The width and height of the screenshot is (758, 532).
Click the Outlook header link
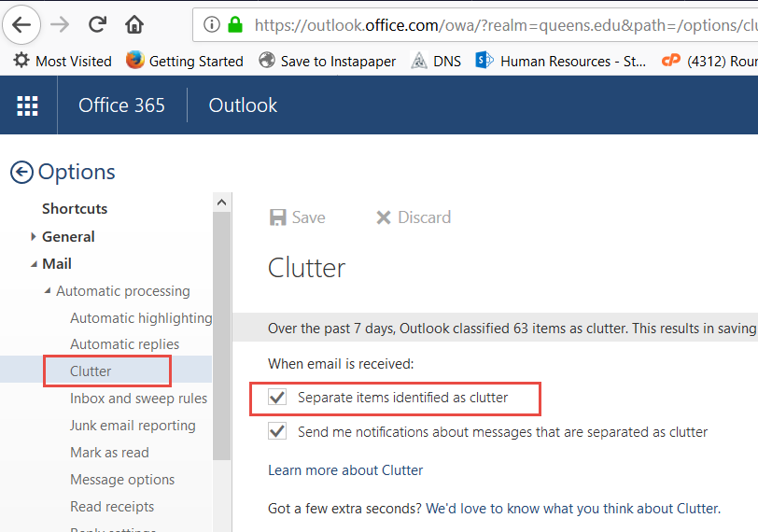point(243,105)
